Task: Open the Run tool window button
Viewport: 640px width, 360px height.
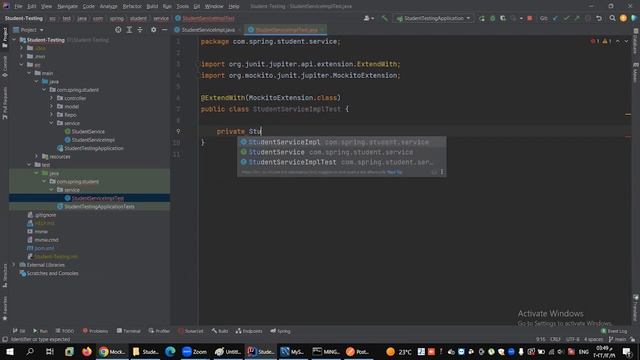Action: pos(40,331)
